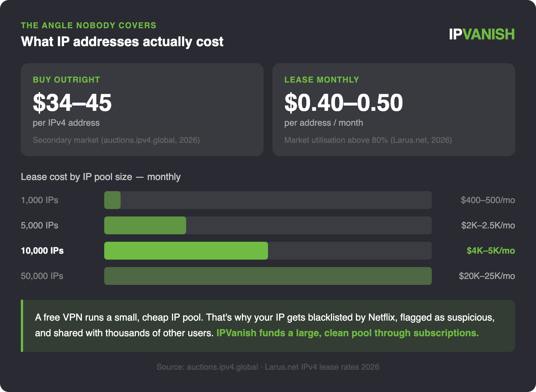Click the 'What IP addresses actually cost' heading

point(122,41)
